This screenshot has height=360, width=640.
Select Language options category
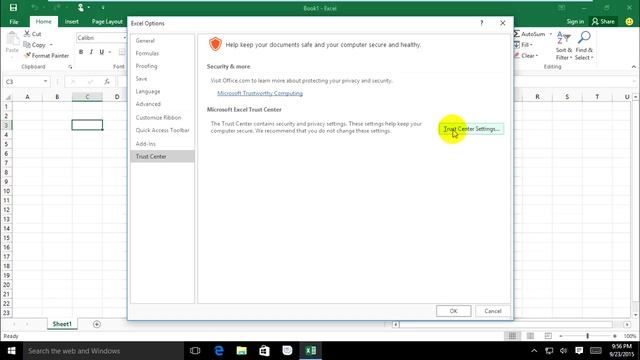pyautogui.click(x=162, y=91)
